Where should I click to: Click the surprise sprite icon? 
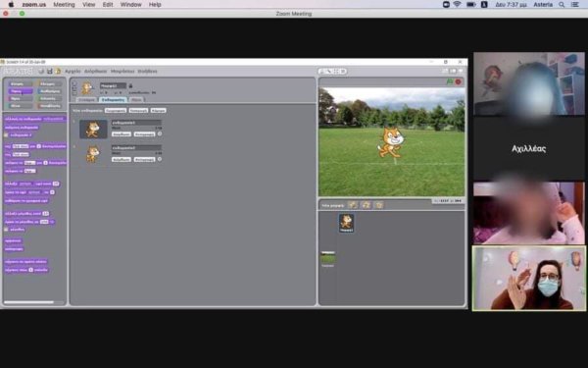pos(379,205)
